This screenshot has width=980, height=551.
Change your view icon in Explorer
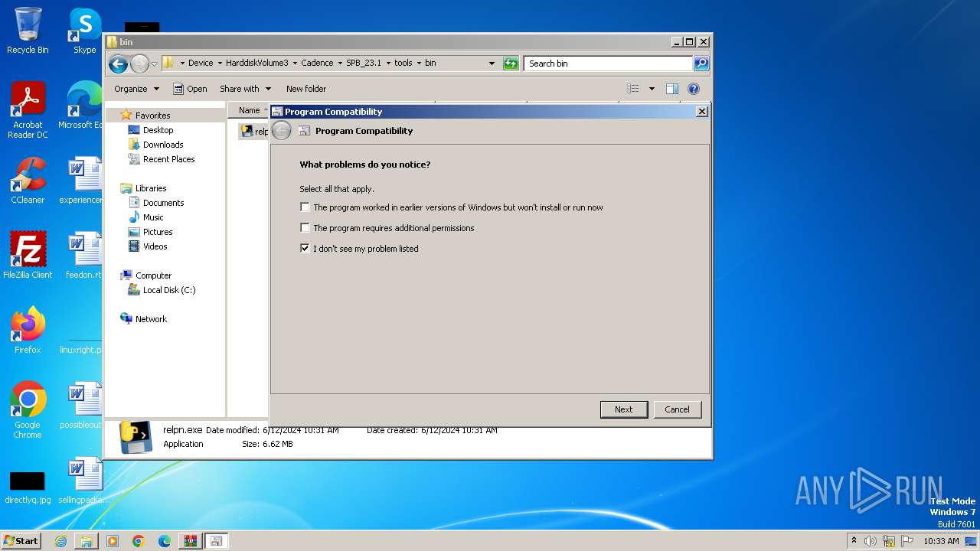[x=633, y=89]
